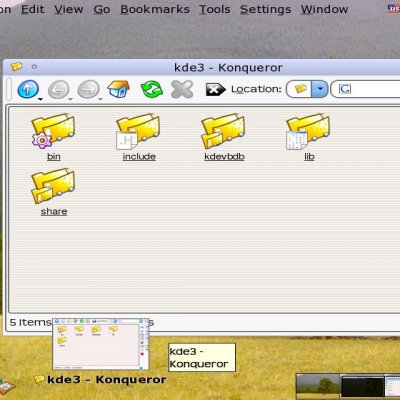The width and height of the screenshot is (400, 400).
Task: Click the 'kde3 - Konqueror' window title
Action: tap(228, 68)
